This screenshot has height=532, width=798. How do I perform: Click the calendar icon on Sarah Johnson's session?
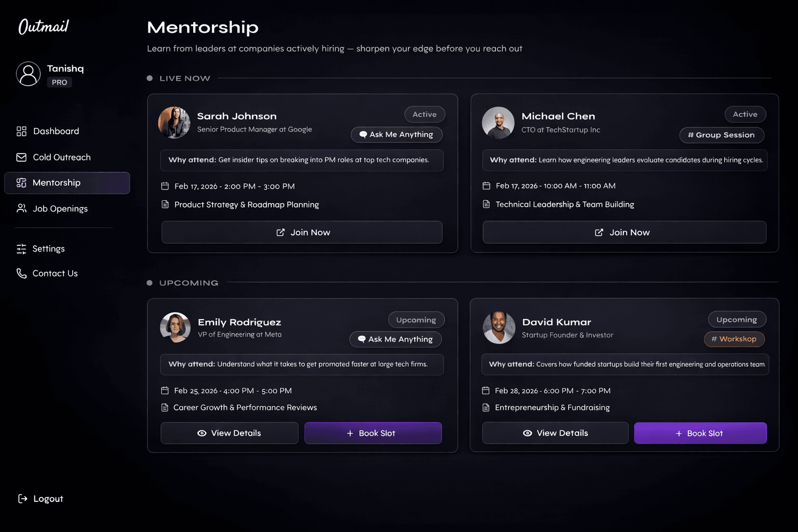(165, 185)
